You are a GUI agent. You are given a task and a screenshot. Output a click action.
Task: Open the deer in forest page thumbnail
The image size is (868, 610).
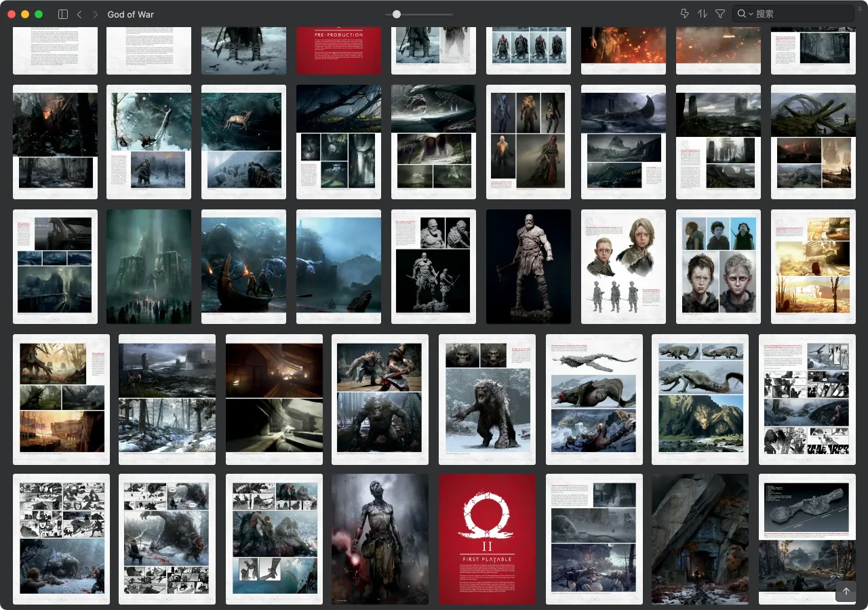(243, 142)
